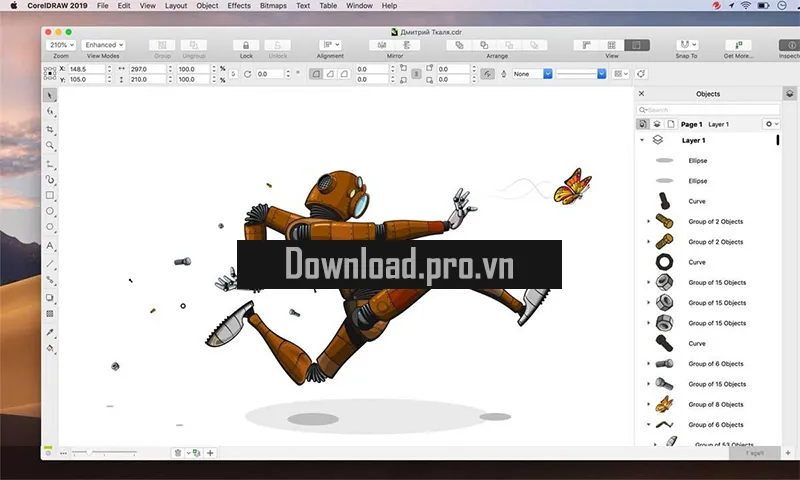Select the Pick tool arrow
Viewport: 800px width, 480px height.
point(49,95)
